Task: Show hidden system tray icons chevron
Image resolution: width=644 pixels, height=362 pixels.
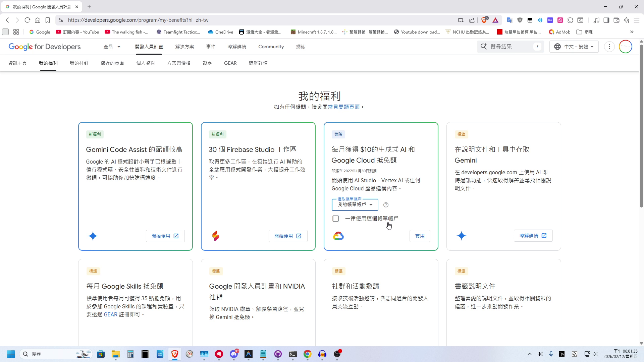Action: pyautogui.click(x=530, y=354)
